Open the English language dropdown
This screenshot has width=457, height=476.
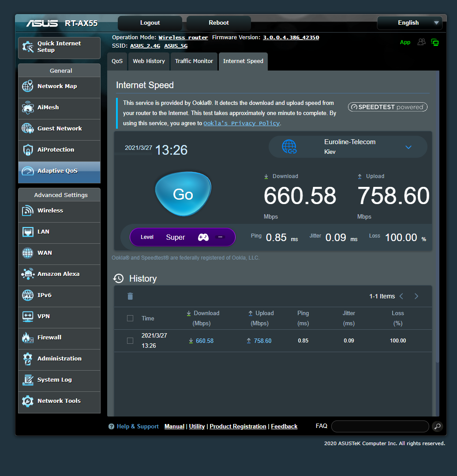pyautogui.click(x=410, y=23)
